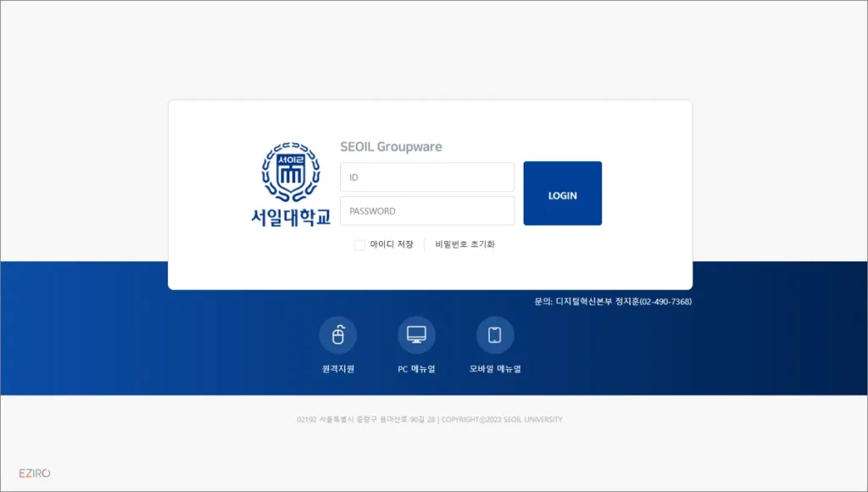Click the Seoil University emblem logo
This screenshot has width=868, height=492.
(x=292, y=178)
